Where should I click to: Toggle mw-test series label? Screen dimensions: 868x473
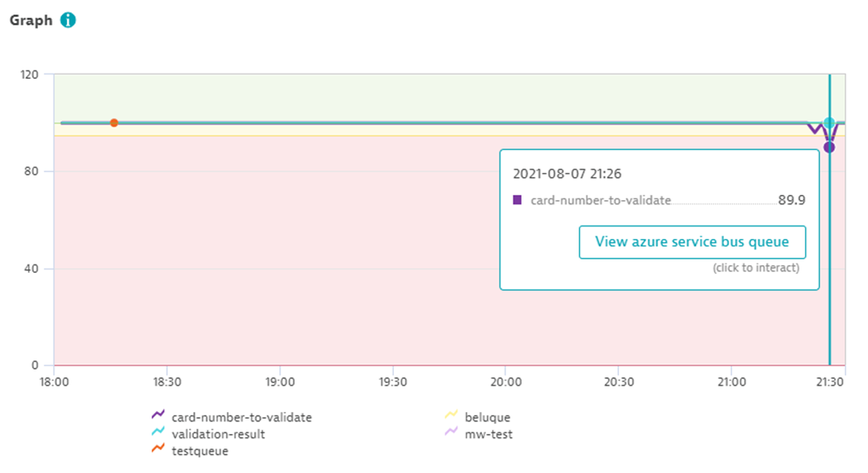[489, 434]
